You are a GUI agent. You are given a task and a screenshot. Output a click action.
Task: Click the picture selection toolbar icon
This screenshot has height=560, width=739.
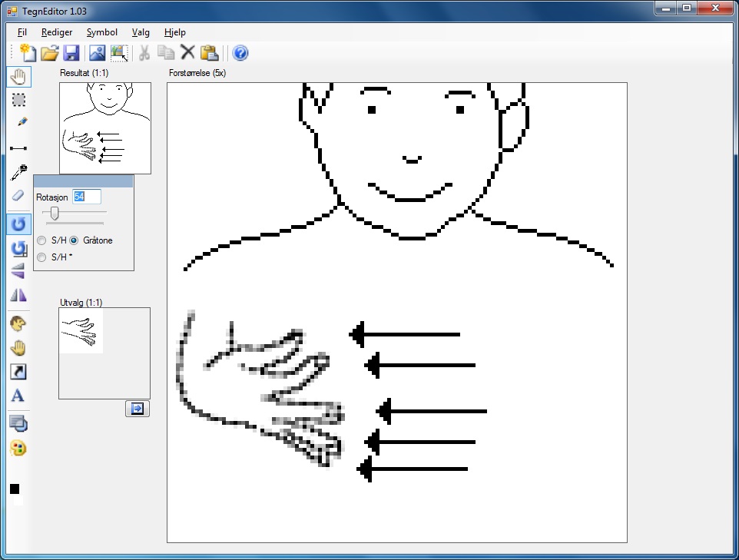(119, 53)
